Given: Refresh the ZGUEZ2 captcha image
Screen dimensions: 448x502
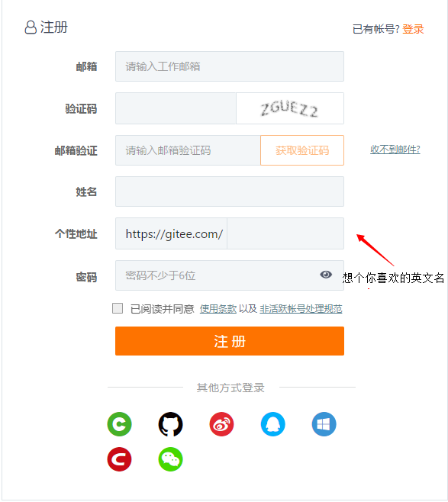Looking at the screenshot, I should (x=290, y=108).
